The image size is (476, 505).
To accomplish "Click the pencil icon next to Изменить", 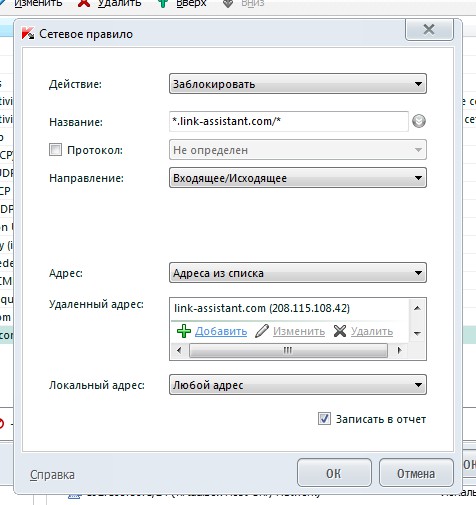I will coord(262,331).
